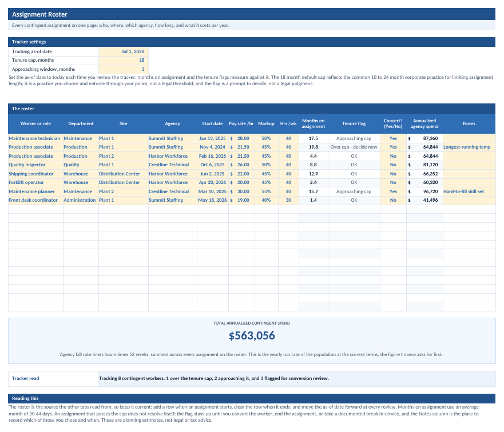Click Convert Yes for Maintenance technician
This screenshot has width=504, height=432.
[393, 138]
